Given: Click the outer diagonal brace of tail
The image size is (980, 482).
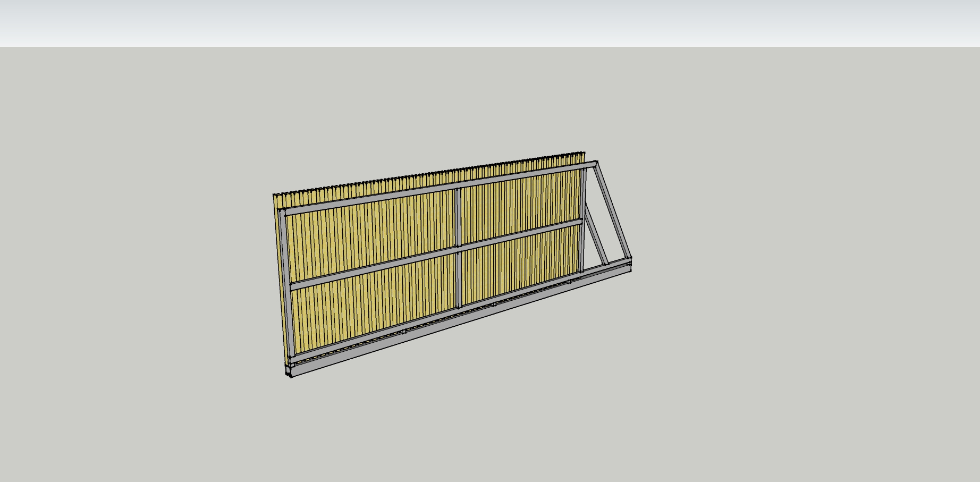Looking at the screenshot, I should pyautogui.click(x=614, y=213).
